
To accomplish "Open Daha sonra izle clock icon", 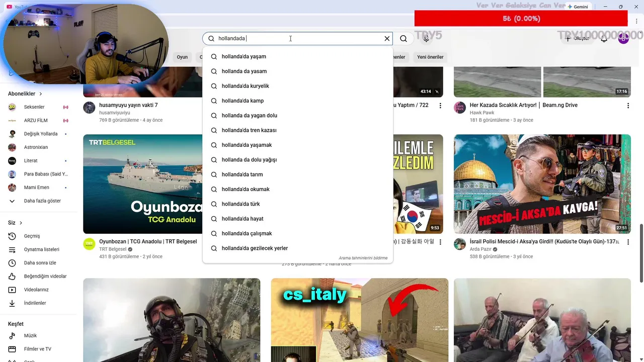I will point(12,263).
